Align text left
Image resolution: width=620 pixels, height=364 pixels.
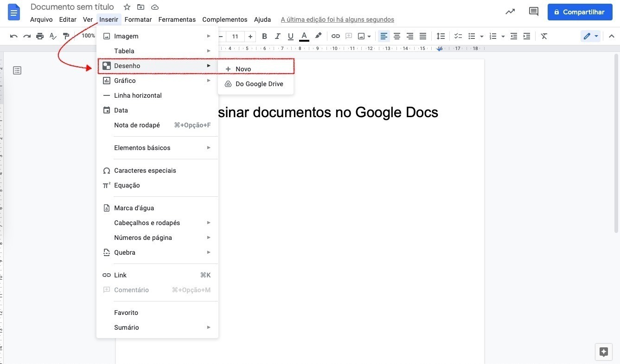(x=384, y=36)
